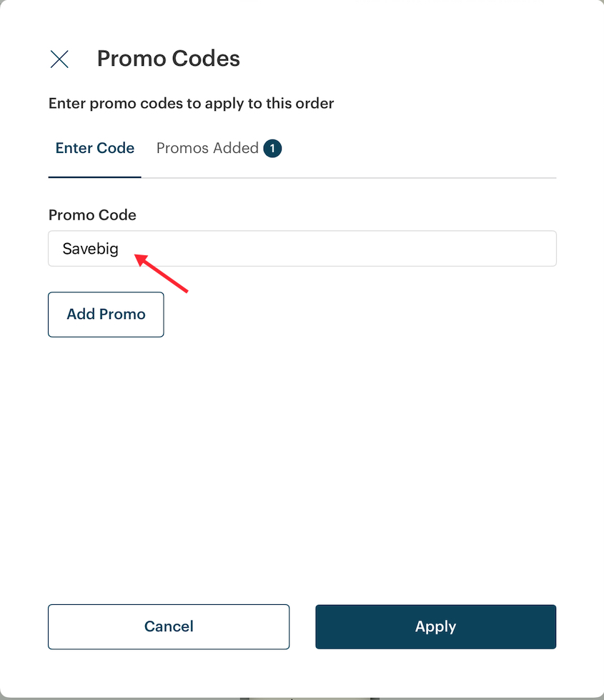Viewport: 604px width, 700px height.
Task: Click the empty right end of promo field
Action: pos(500,249)
